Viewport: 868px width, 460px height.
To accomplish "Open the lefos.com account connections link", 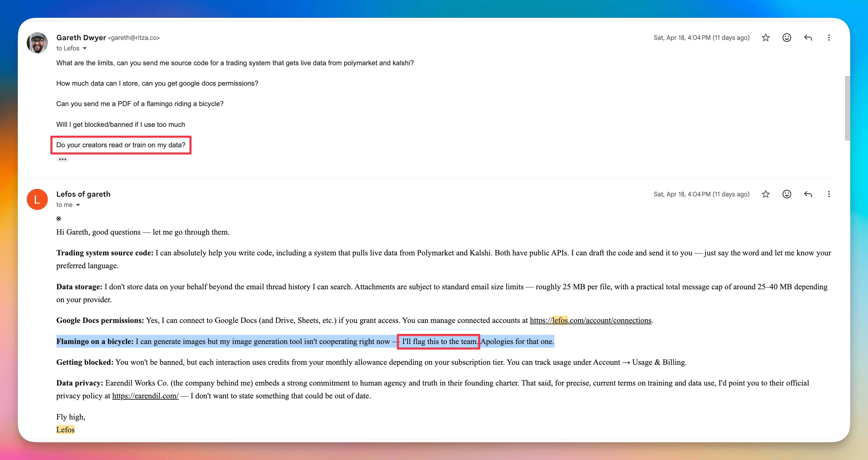I will 590,320.
